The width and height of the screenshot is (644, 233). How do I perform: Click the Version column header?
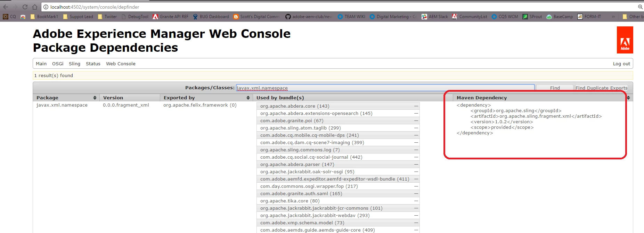130,98
